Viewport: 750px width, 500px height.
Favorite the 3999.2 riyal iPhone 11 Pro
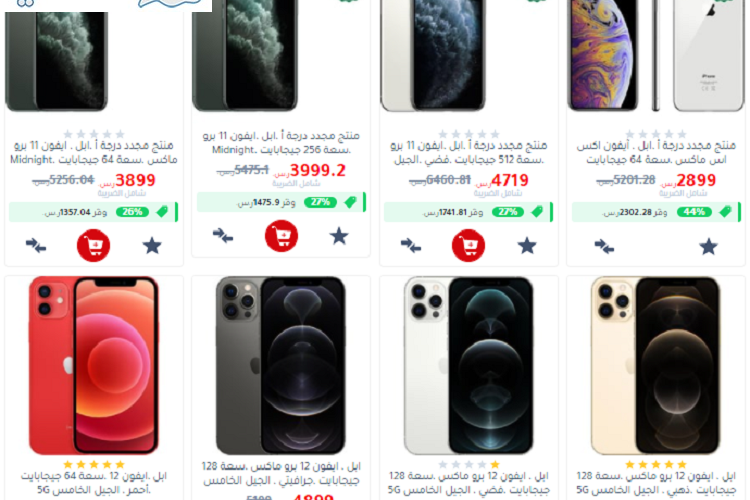(x=339, y=236)
